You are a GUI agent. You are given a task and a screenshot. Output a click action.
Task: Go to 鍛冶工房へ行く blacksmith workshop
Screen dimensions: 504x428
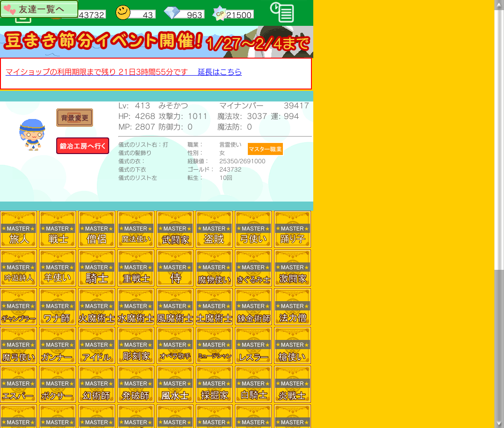(82, 146)
